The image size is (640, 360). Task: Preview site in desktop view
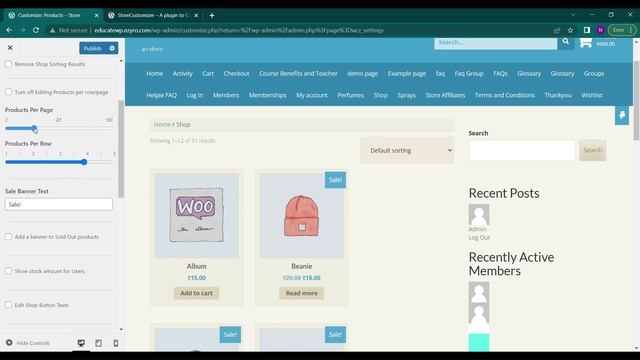81,343
